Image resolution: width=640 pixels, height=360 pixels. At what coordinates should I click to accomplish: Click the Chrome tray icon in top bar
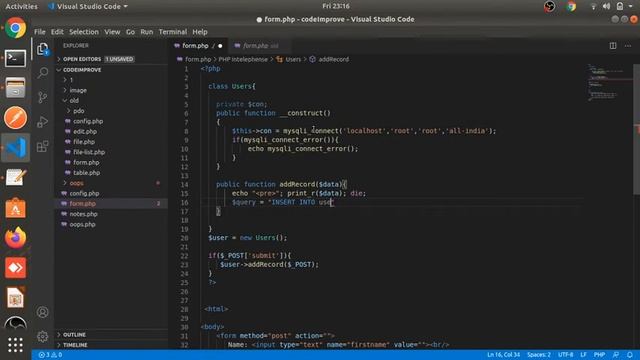[571, 6]
